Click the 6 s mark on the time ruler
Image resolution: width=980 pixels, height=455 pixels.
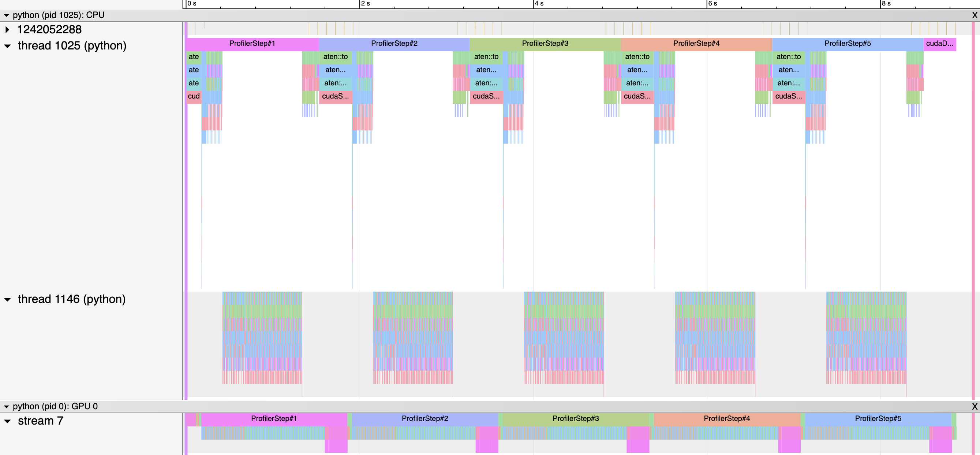pyautogui.click(x=707, y=4)
